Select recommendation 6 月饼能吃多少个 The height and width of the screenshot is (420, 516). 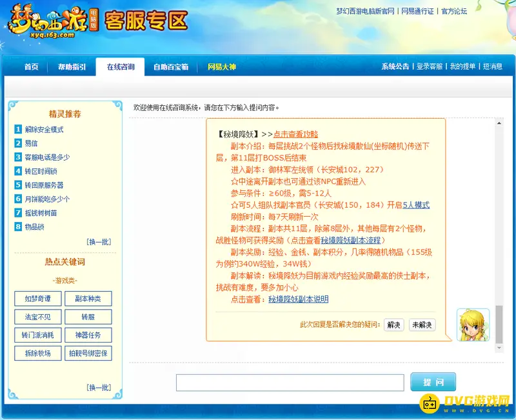tap(47, 199)
